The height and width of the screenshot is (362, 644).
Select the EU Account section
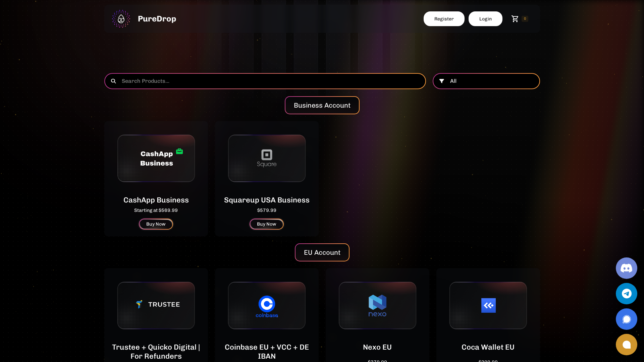322,252
